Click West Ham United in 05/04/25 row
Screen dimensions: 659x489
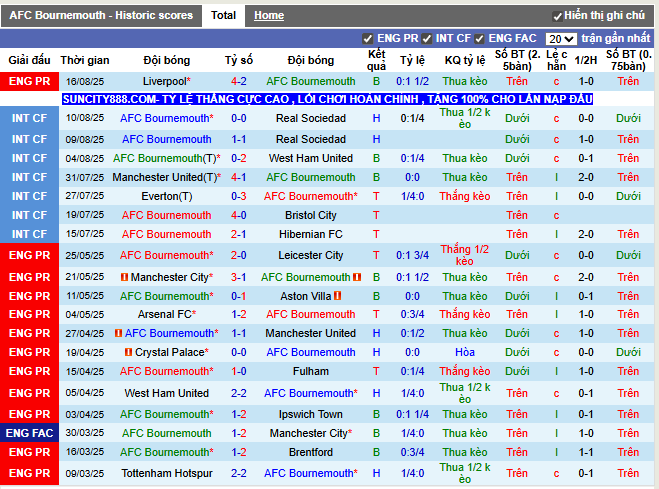pyautogui.click(x=167, y=393)
